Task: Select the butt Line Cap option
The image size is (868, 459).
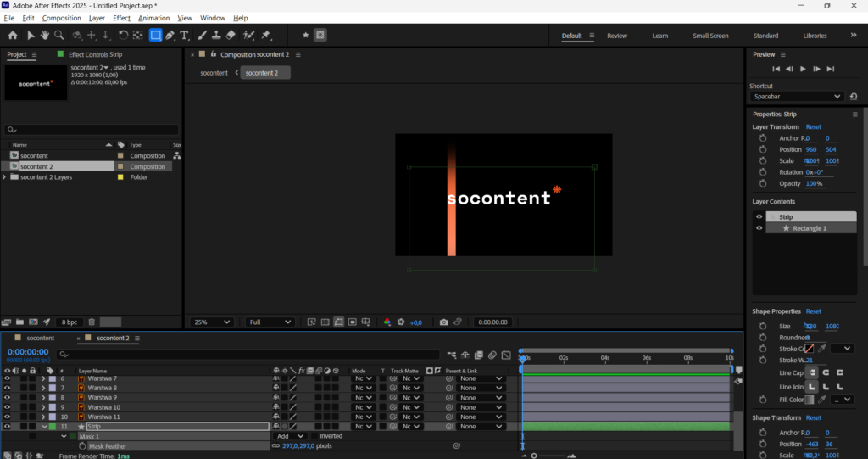Action: click(812, 372)
